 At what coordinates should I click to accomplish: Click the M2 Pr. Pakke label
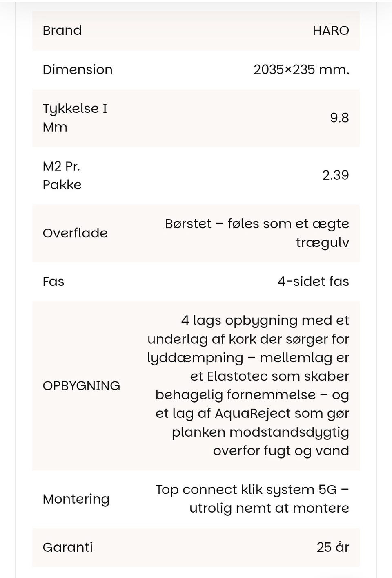tap(62, 175)
